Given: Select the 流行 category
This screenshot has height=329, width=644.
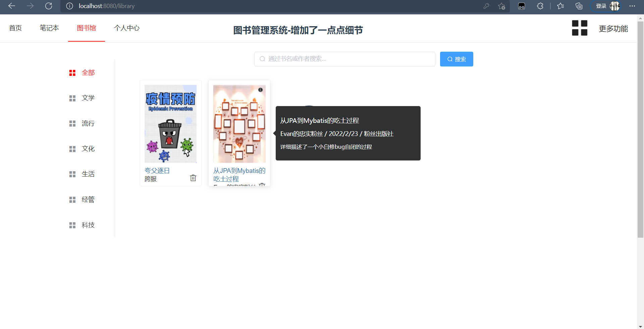Looking at the screenshot, I should coord(88,124).
